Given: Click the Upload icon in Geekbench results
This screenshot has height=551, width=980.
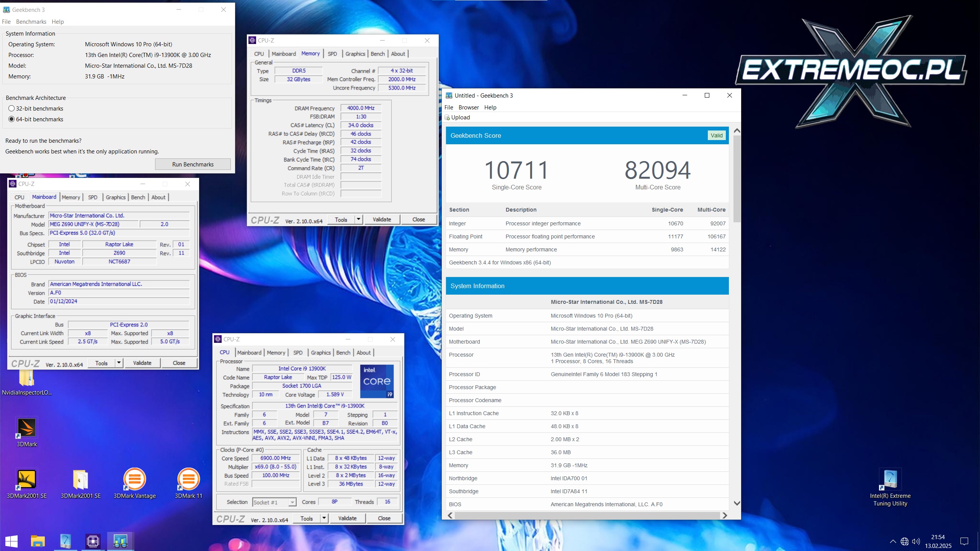Looking at the screenshot, I should [447, 117].
